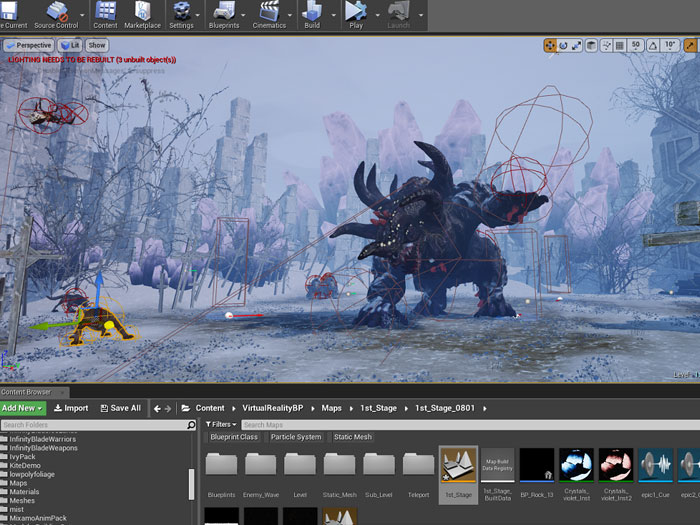Image resolution: width=700 pixels, height=525 pixels.
Task: Select the epic1_Cue sound asset
Action: (655, 475)
